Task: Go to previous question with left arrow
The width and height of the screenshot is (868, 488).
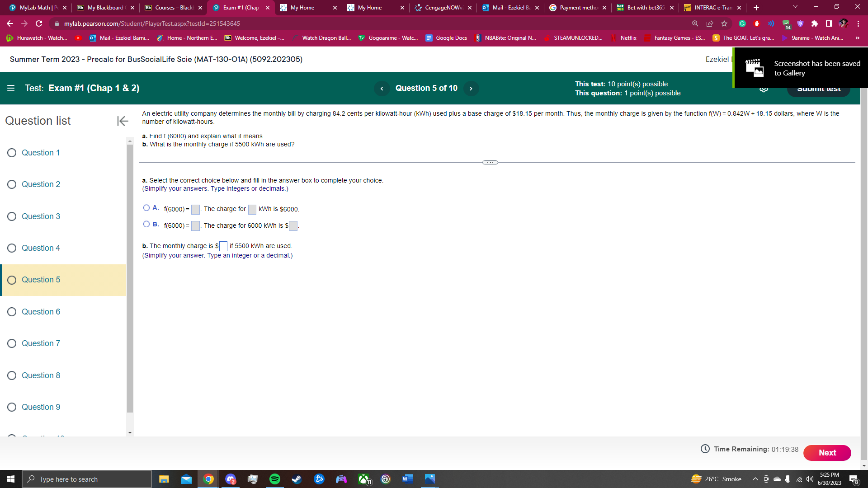Action: pos(382,88)
